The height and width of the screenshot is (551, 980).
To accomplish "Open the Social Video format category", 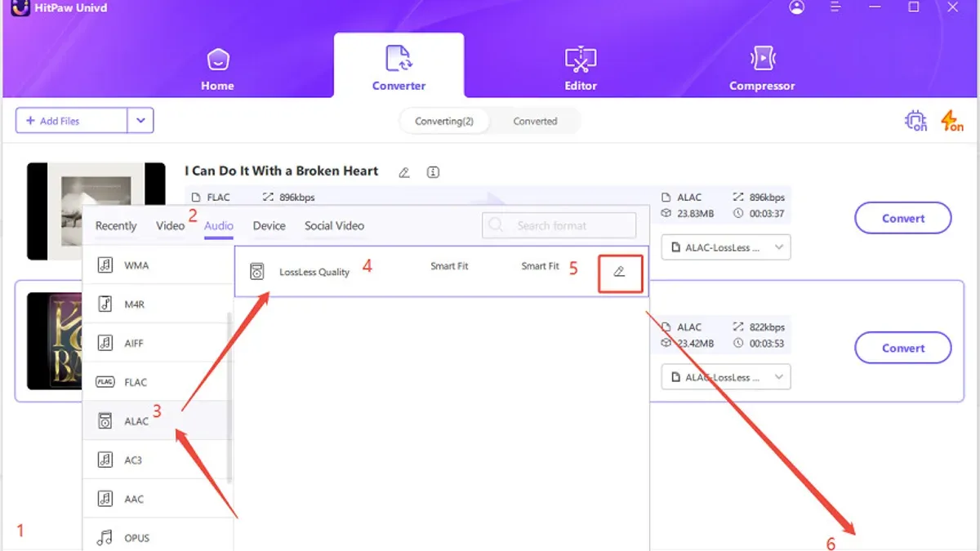I will pos(334,226).
